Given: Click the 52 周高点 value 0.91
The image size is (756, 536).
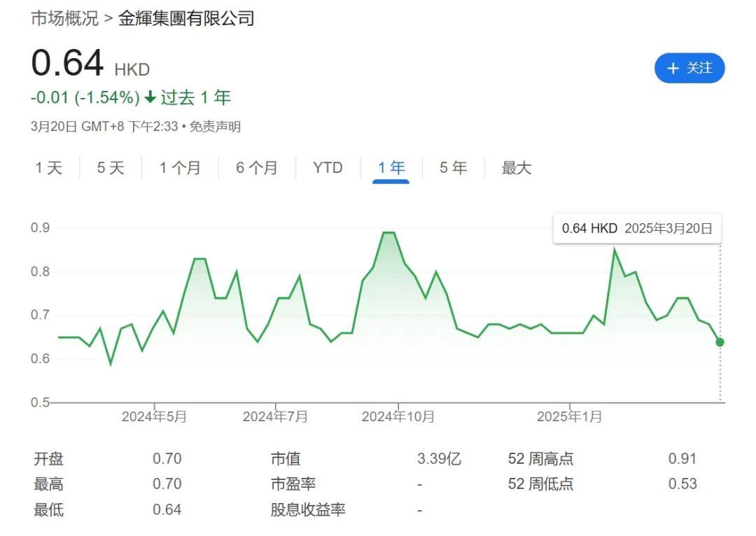Looking at the screenshot, I should pyautogui.click(x=682, y=459).
